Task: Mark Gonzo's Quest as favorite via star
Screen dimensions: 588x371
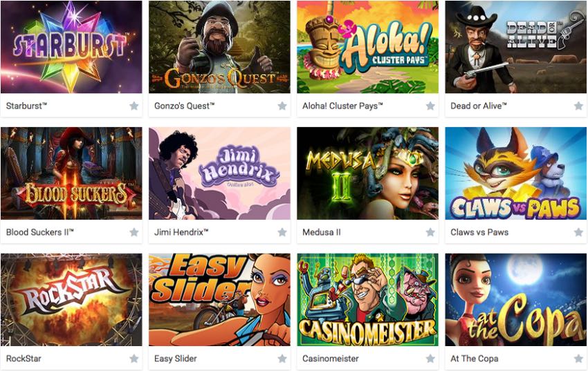Action: click(x=282, y=106)
